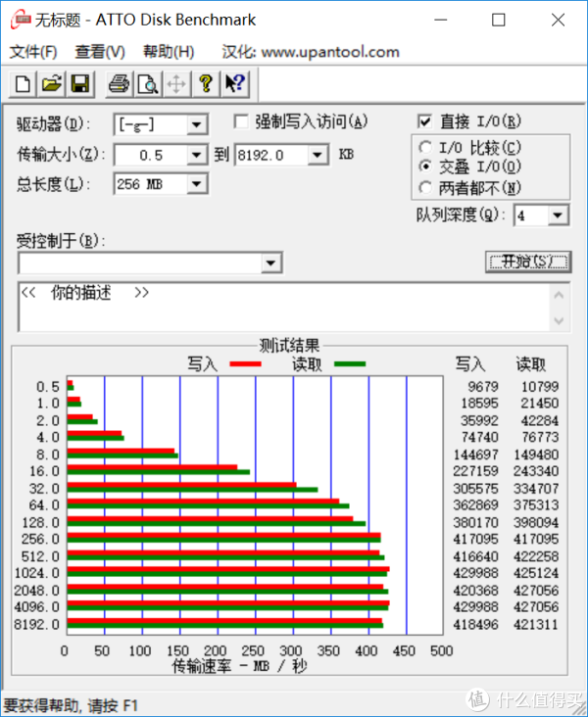Print results using the printer icon
This screenshot has height=717, width=588.
point(119,84)
